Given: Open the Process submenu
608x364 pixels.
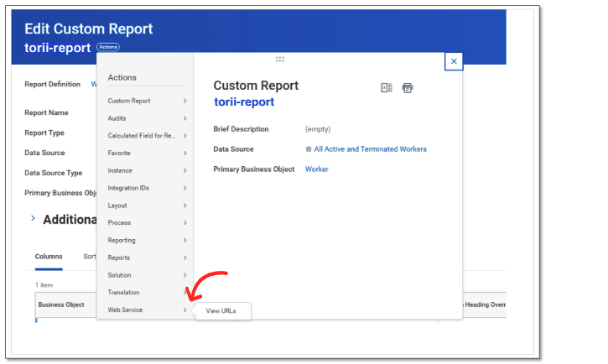Looking at the screenshot, I should pos(147,223).
